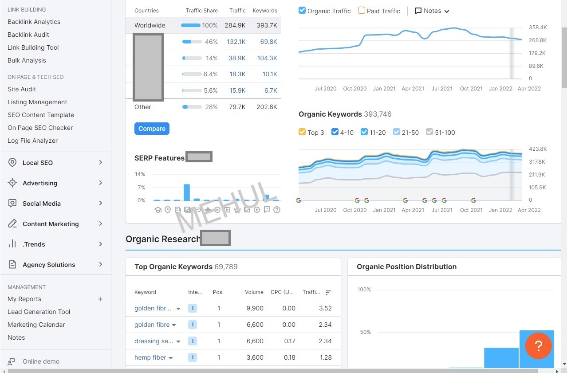
Task: Click the Notes flag icon above the traffic chart
Action: 418,11
